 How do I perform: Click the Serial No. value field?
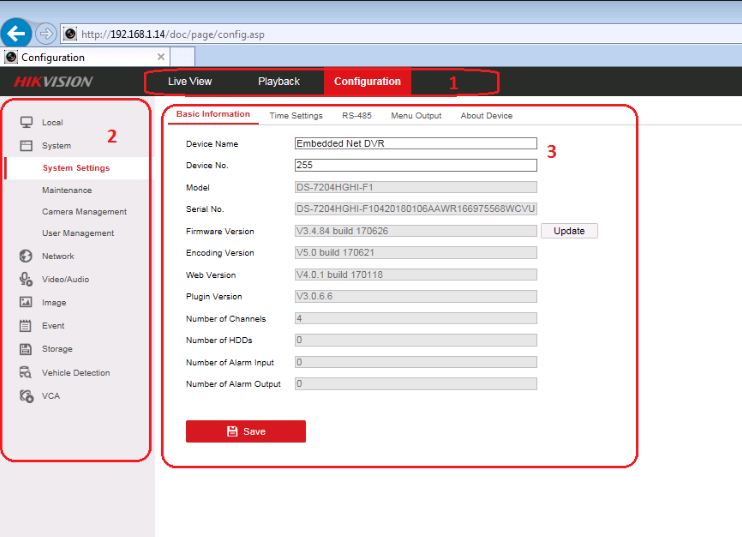pos(415,209)
